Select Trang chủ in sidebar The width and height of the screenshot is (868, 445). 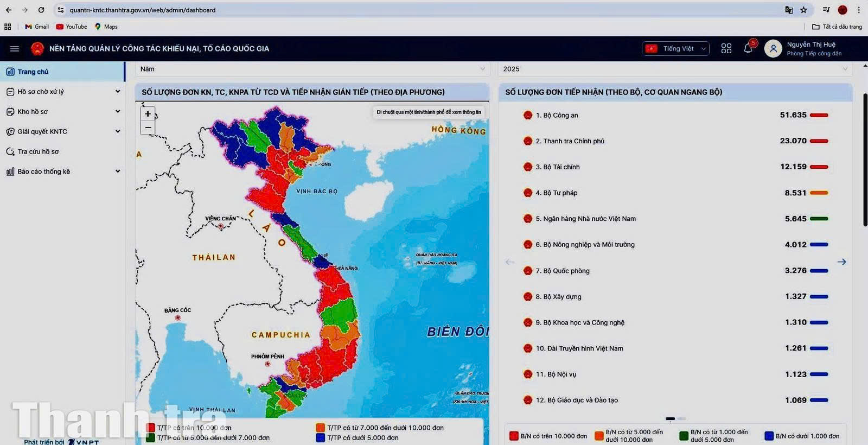pyautogui.click(x=33, y=72)
